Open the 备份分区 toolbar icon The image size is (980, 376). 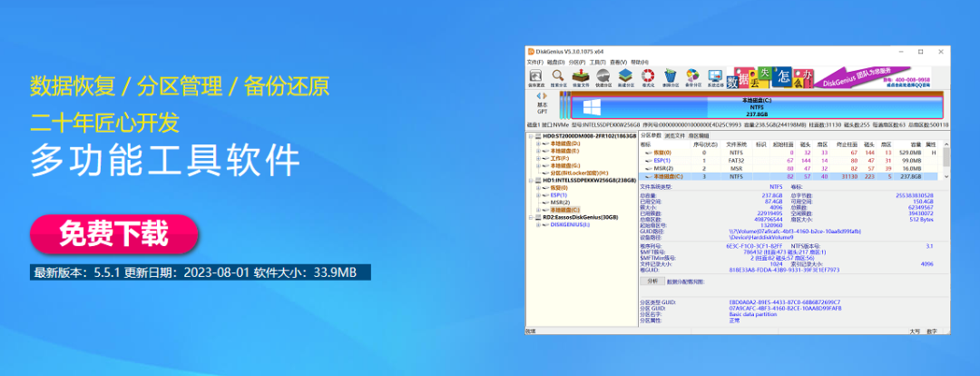pyautogui.click(x=692, y=77)
